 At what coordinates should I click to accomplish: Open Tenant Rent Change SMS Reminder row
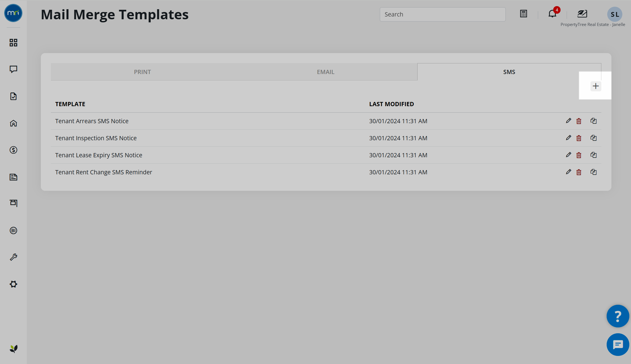coord(326,172)
